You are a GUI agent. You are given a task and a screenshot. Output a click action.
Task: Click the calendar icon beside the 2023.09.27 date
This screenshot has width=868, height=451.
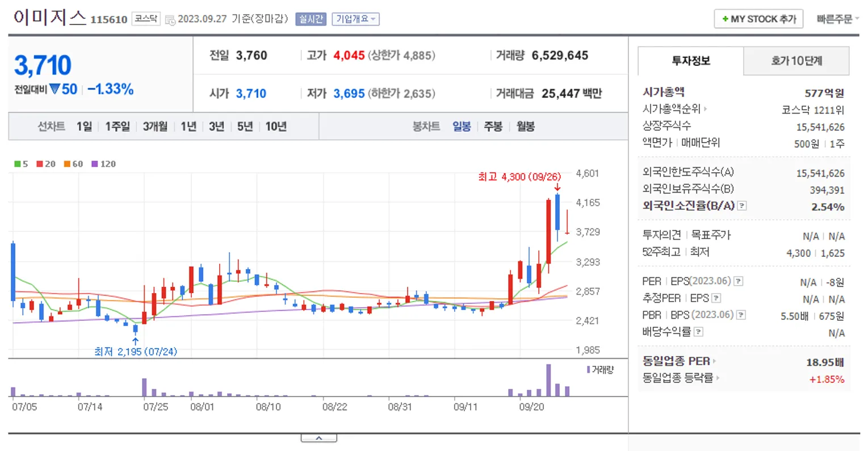[170, 20]
